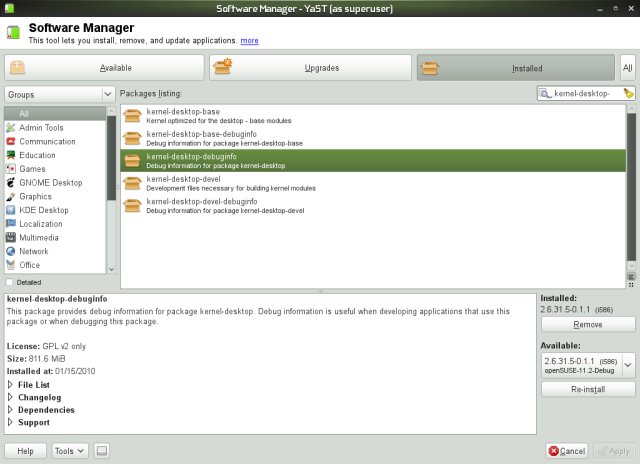Viewport: 640px width, 464px height.
Task: Select the Multimedia group label
Action: 39,238
